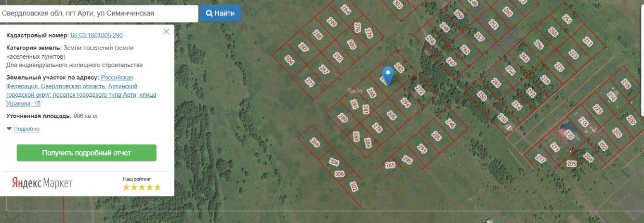The height and width of the screenshot is (223, 644).
Task: Select parcel labeled 304 on map
Action: (289, 60)
